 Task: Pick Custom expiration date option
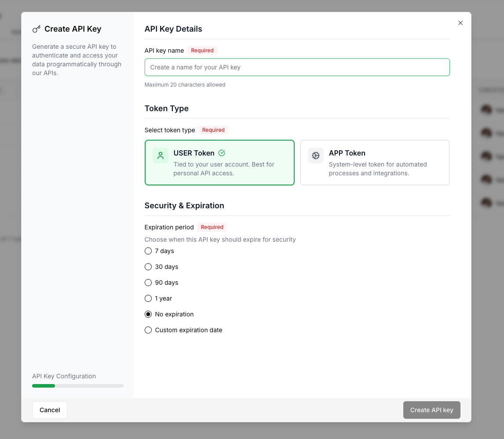click(x=148, y=330)
